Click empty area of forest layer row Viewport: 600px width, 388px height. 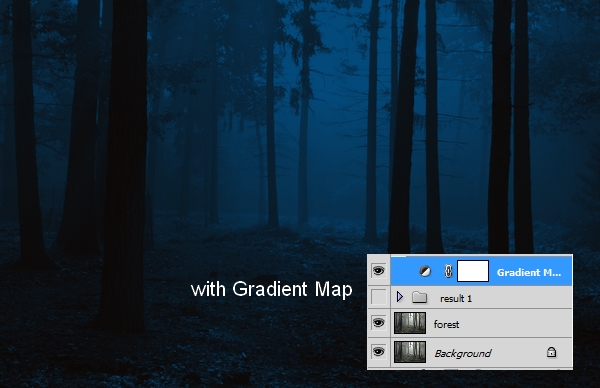[517, 324]
